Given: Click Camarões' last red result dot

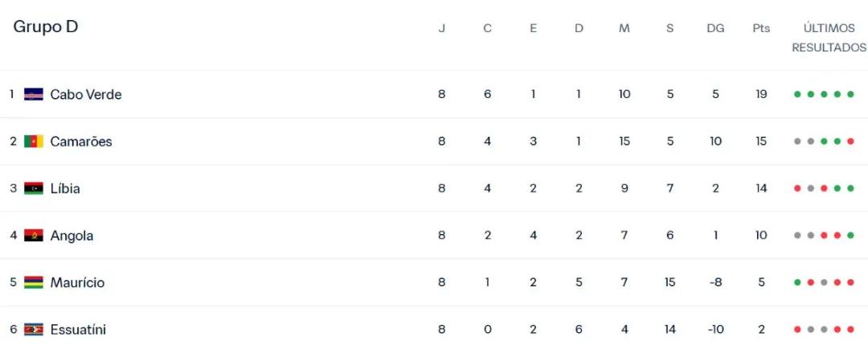Looking at the screenshot, I should coord(850,142).
